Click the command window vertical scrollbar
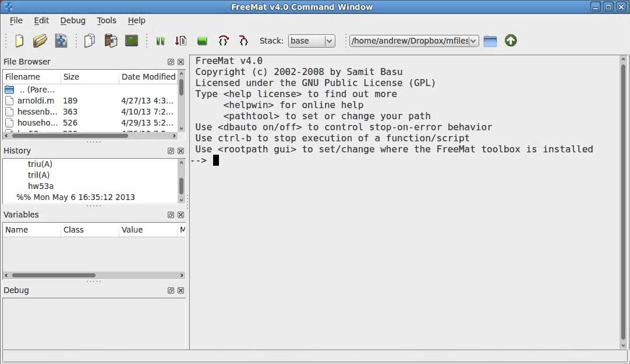Image resolution: width=630 pixels, height=364 pixels. (623, 202)
